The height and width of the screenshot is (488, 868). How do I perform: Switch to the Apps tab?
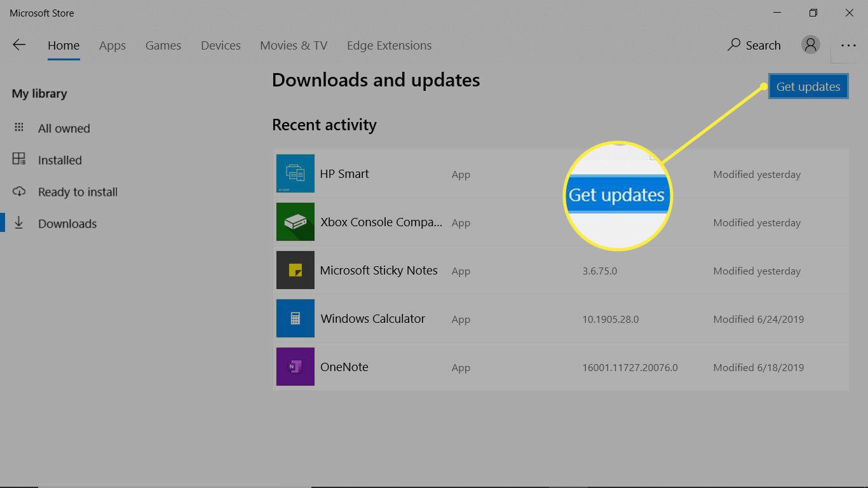[112, 46]
